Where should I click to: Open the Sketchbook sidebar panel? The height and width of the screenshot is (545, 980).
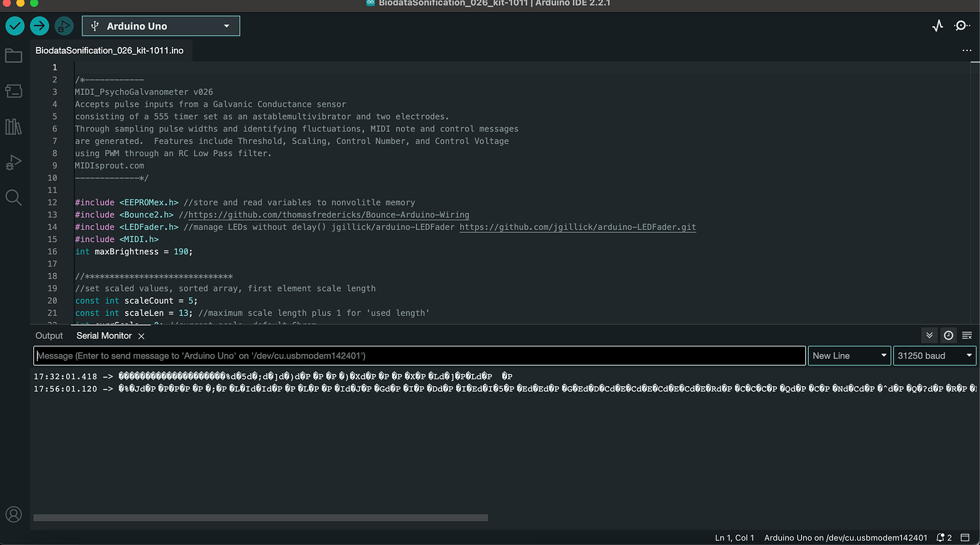click(x=13, y=55)
